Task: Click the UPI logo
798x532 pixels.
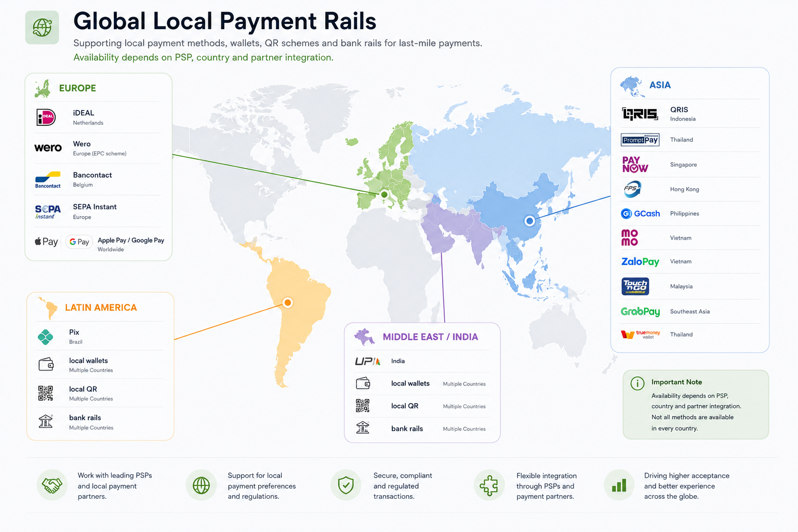Action: [x=368, y=361]
